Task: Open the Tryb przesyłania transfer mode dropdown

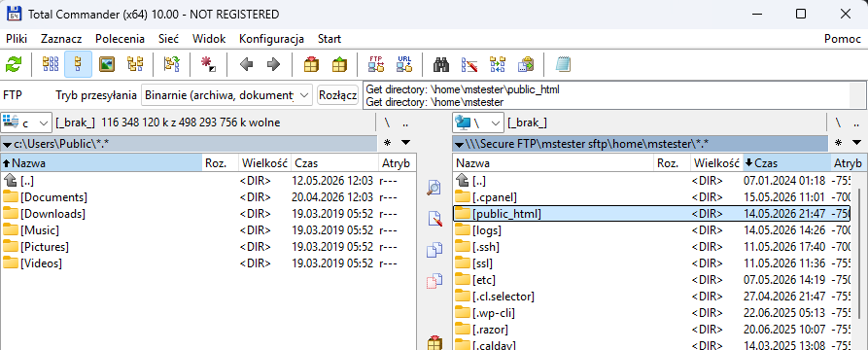Action: pos(227,95)
